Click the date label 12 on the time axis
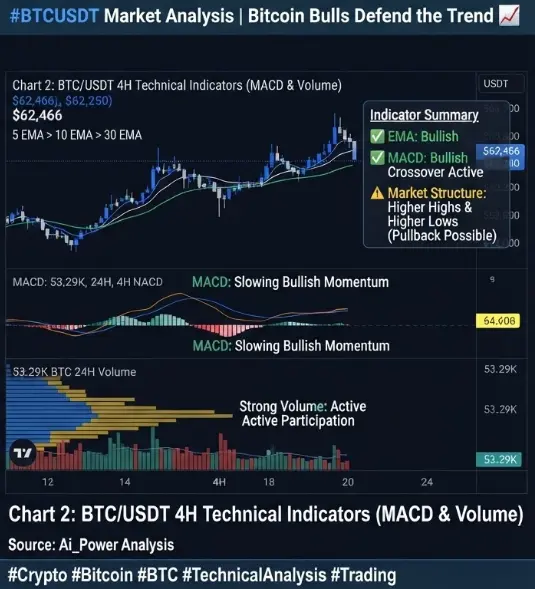This screenshot has width=535, height=589. 48,482
